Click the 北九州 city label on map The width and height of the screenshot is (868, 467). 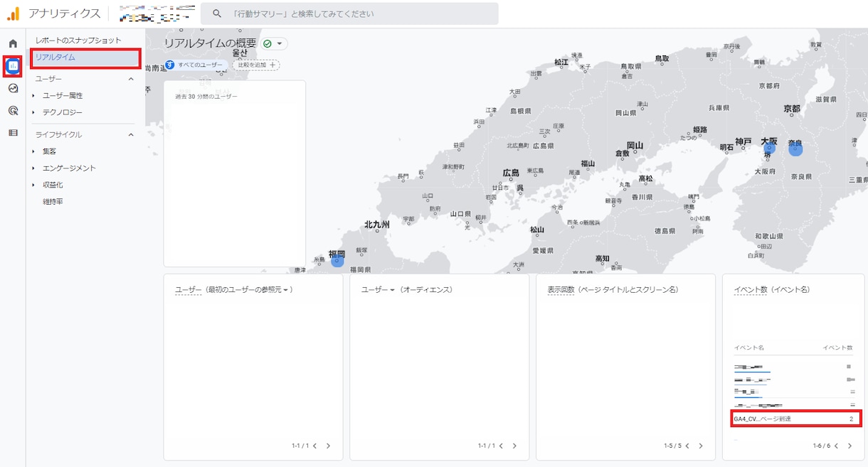click(377, 225)
